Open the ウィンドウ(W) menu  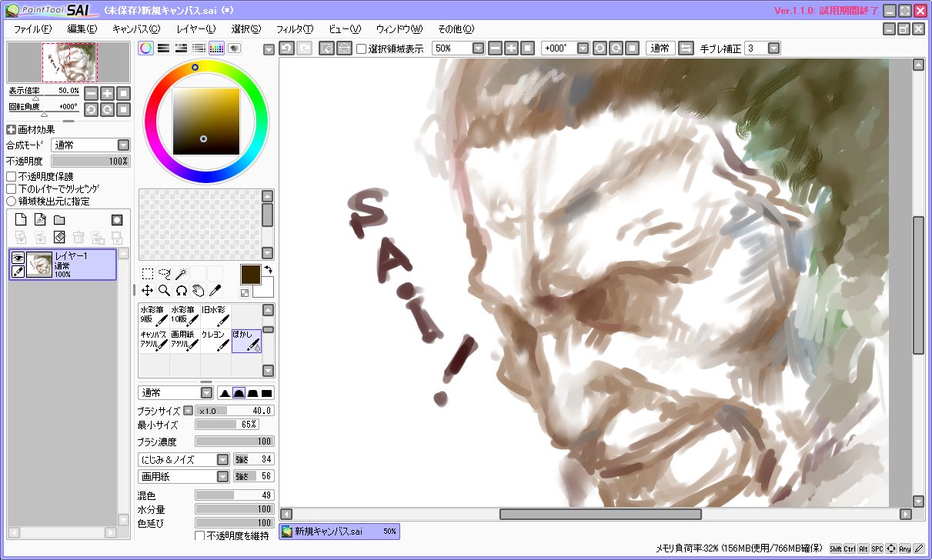click(x=399, y=28)
